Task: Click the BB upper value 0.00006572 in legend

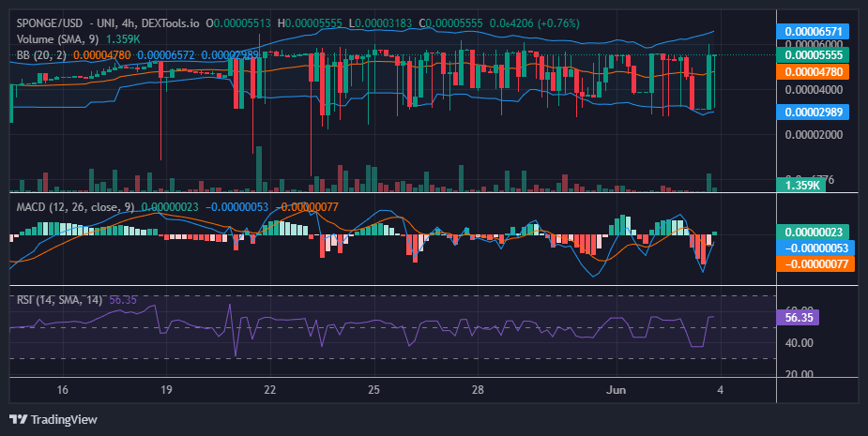Action: pyautogui.click(x=166, y=55)
